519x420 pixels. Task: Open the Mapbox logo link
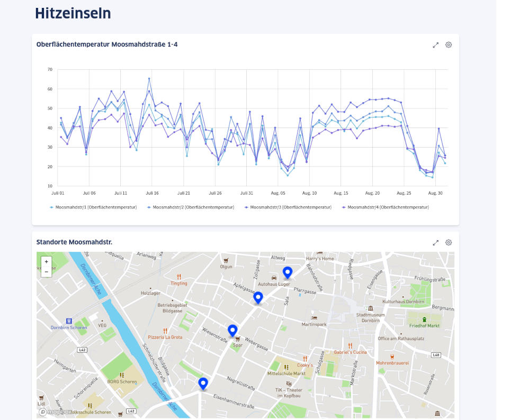tap(56, 412)
